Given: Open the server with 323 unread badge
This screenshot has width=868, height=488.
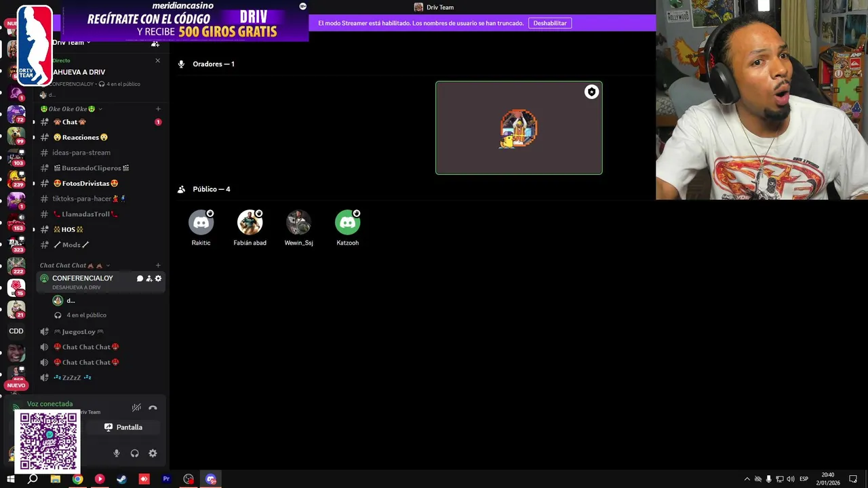Looking at the screenshot, I should 16,243.
